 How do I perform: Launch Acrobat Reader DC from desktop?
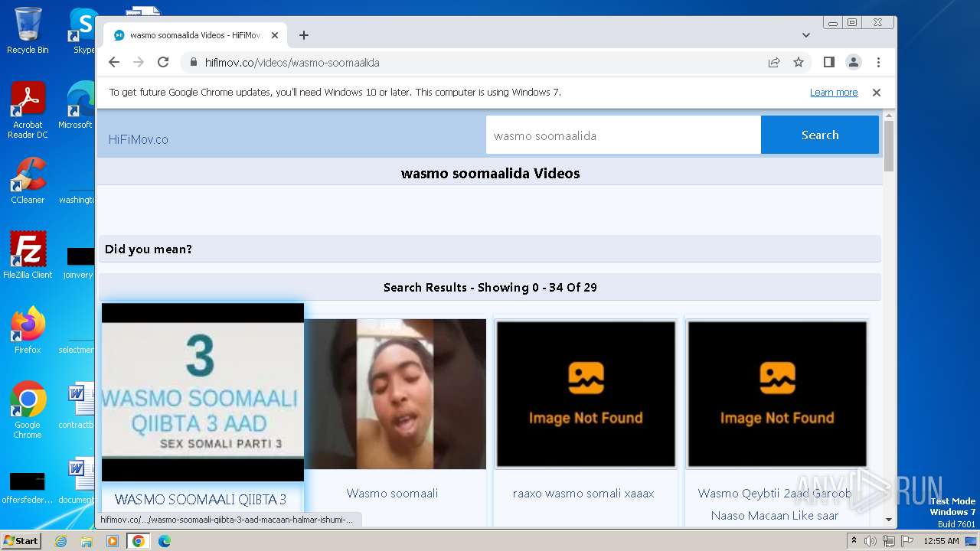(28, 110)
